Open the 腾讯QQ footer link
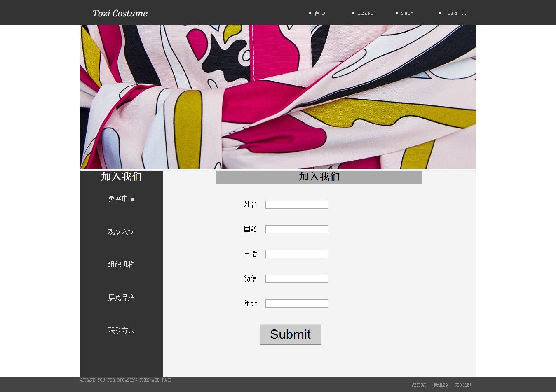 440,385
